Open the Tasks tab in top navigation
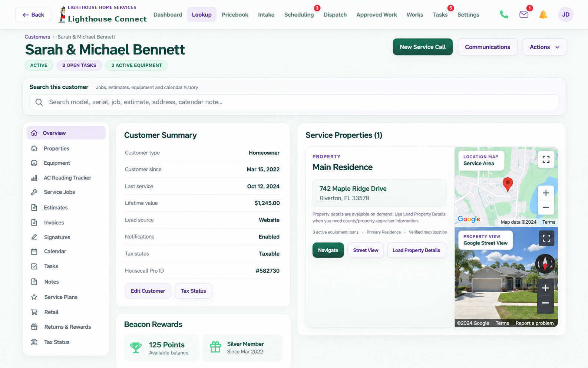588x368 pixels. 440,14
